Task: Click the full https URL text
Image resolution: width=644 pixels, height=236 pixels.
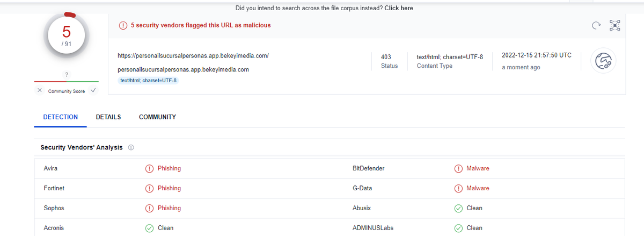Action: (193, 55)
